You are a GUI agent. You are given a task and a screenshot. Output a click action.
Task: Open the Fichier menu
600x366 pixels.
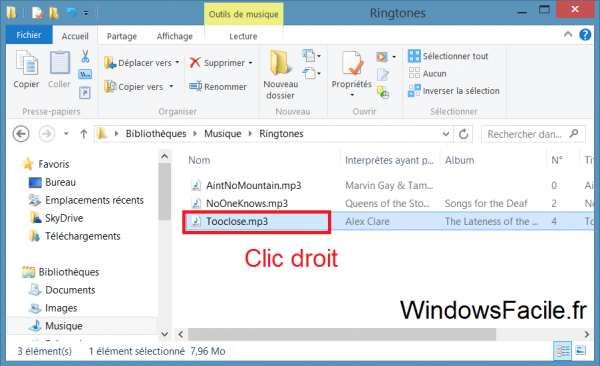[29, 35]
